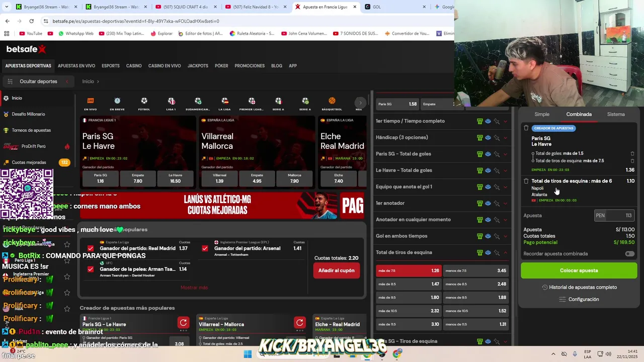This screenshot has height=362, width=644.
Task: Expand Equipo que anota el gol 1
Action: pyautogui.click(x=505, y=187)
